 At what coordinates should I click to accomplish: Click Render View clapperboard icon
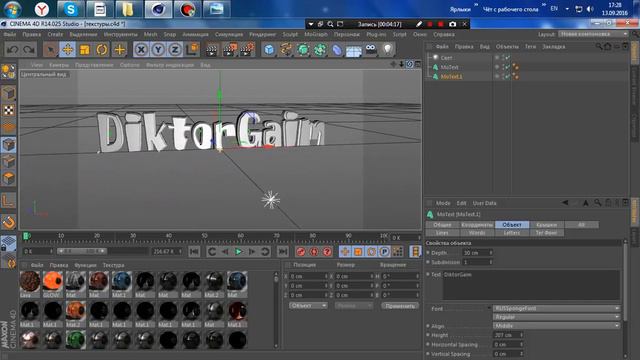[212, 50]
